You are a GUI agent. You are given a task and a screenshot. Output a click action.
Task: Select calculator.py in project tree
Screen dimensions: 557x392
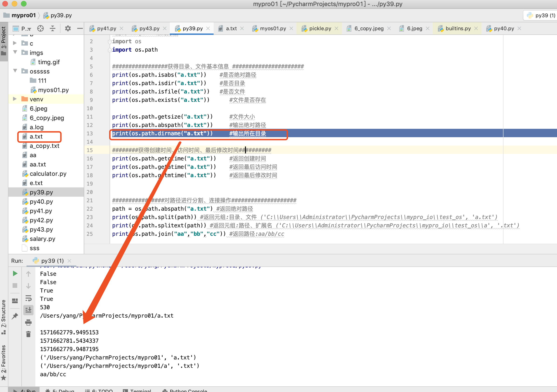pos(48,174)
